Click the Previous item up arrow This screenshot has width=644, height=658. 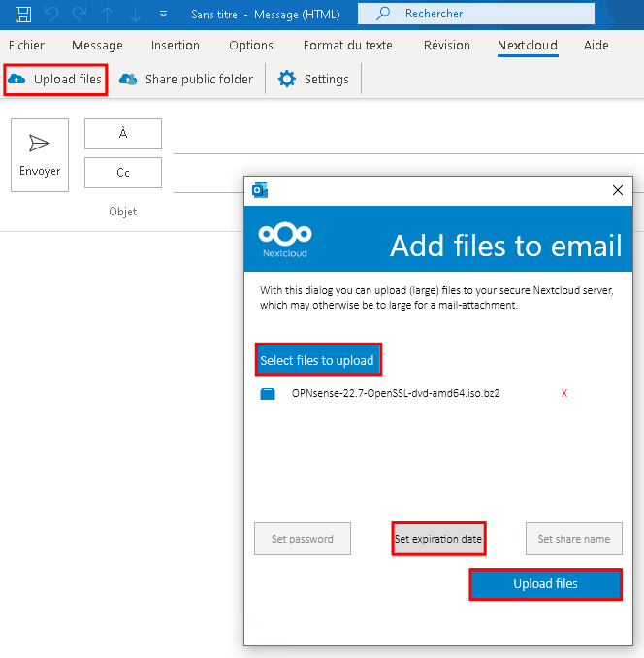(108, 15)
